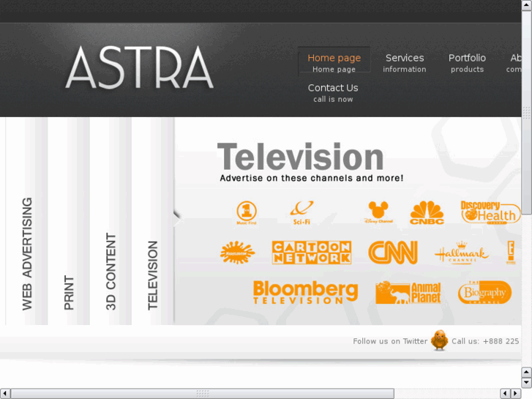This screenshot has height=399, width=532.
Task: Click the vertical scrollbar top up arrow
Action: click(527, 5)
